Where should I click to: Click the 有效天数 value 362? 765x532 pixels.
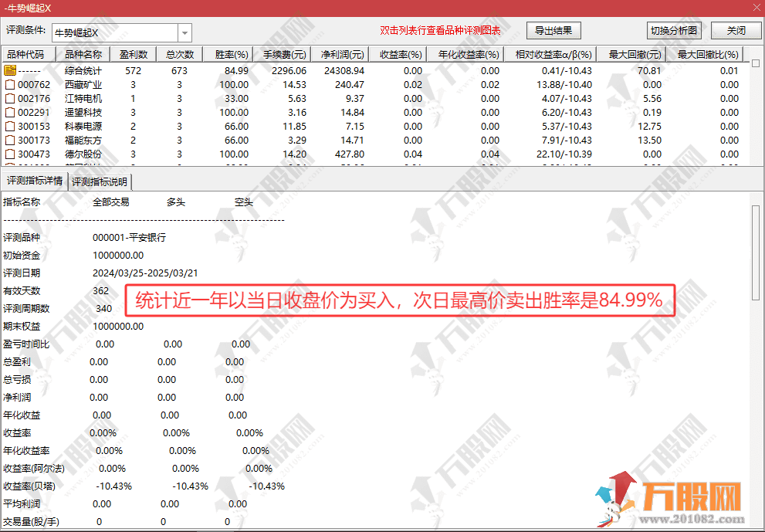pos(100,291)
